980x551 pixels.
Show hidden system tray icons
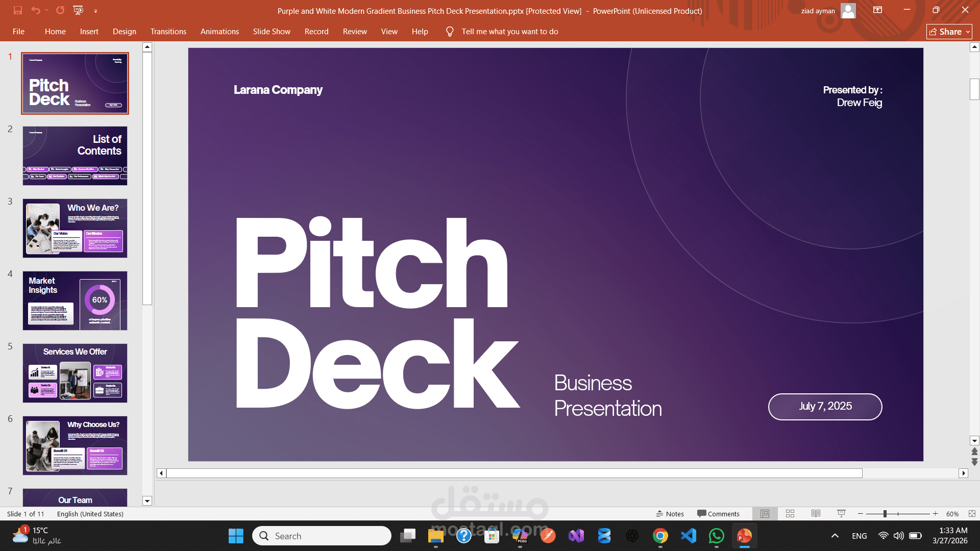[x=835, y=536]
